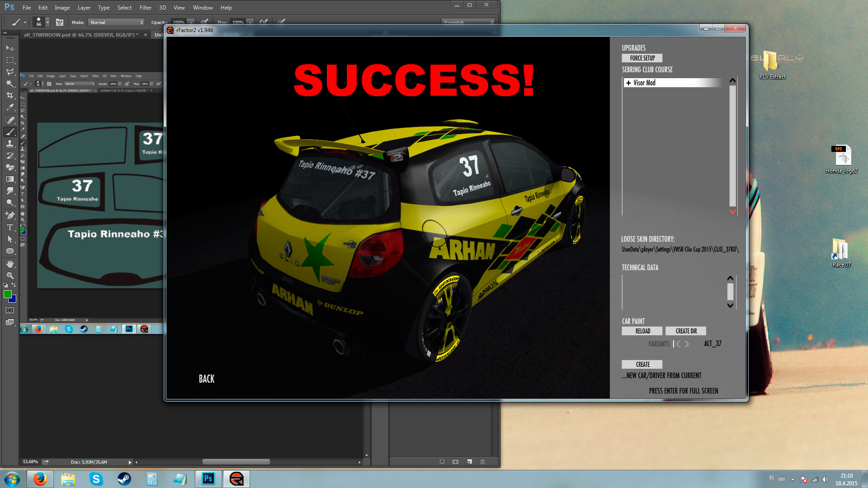868x488 pixels.
Task: Click the export icon in Photoshop status bar
Action: (x=46, y=462)
